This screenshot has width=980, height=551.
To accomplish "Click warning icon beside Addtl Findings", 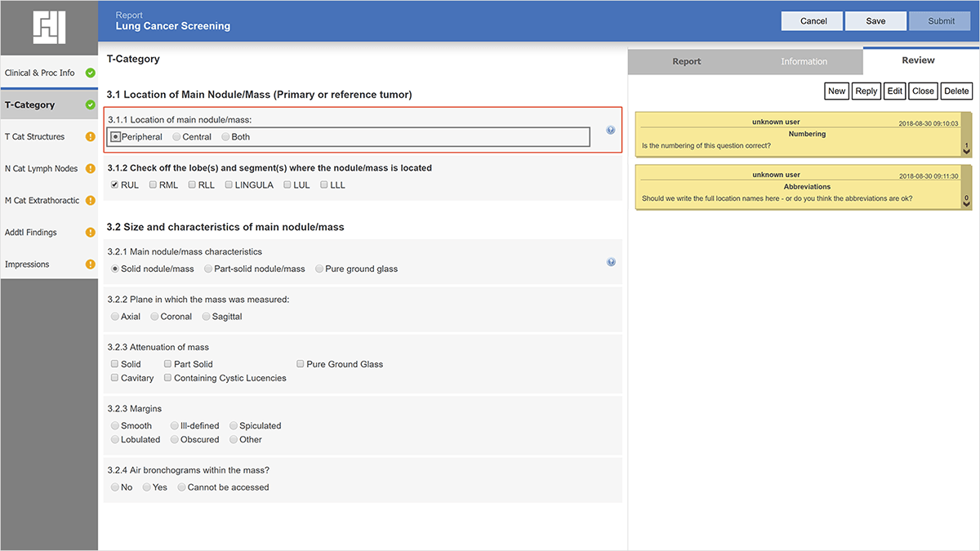I will (x=91, y=232).
